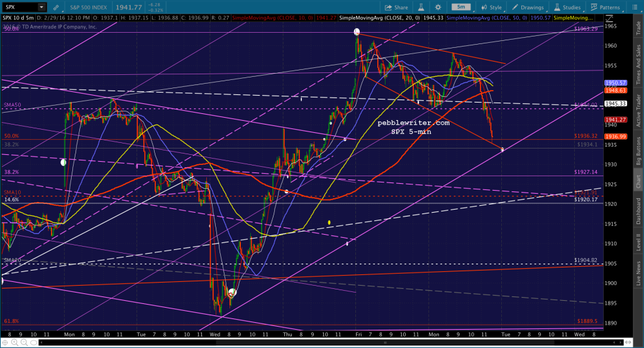Click the symbol link chain icon
Image resolution: width=644 pixels, height=348 pixels.
click(x=56, y=8)
